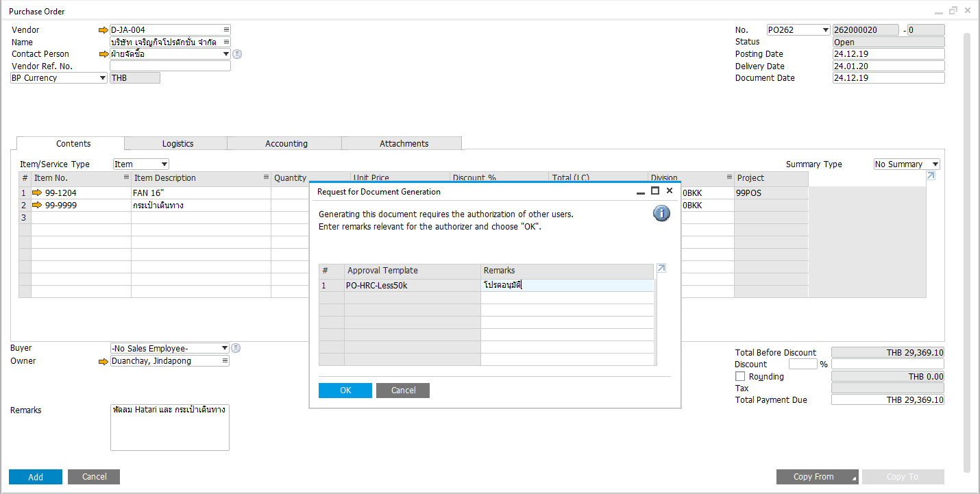
Task: Open the Accounting tab
Action: tap(286, 144)
